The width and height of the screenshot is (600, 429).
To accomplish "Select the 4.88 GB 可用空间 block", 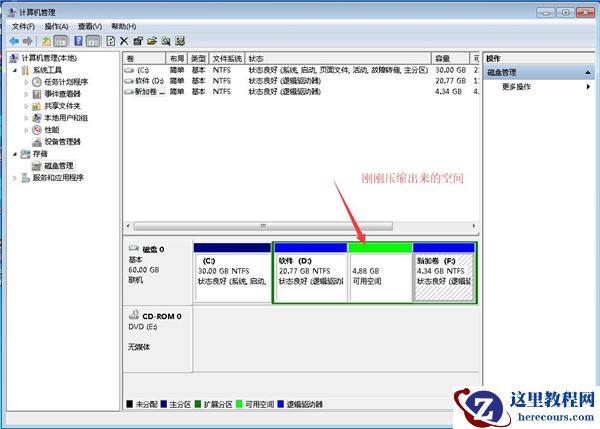I will 380,273.
